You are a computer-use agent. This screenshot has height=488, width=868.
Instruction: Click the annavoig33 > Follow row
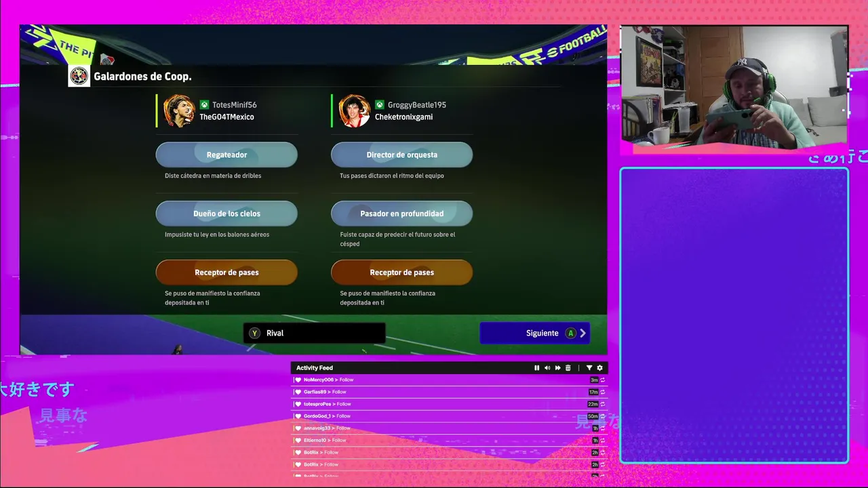(x=449, y=428)
